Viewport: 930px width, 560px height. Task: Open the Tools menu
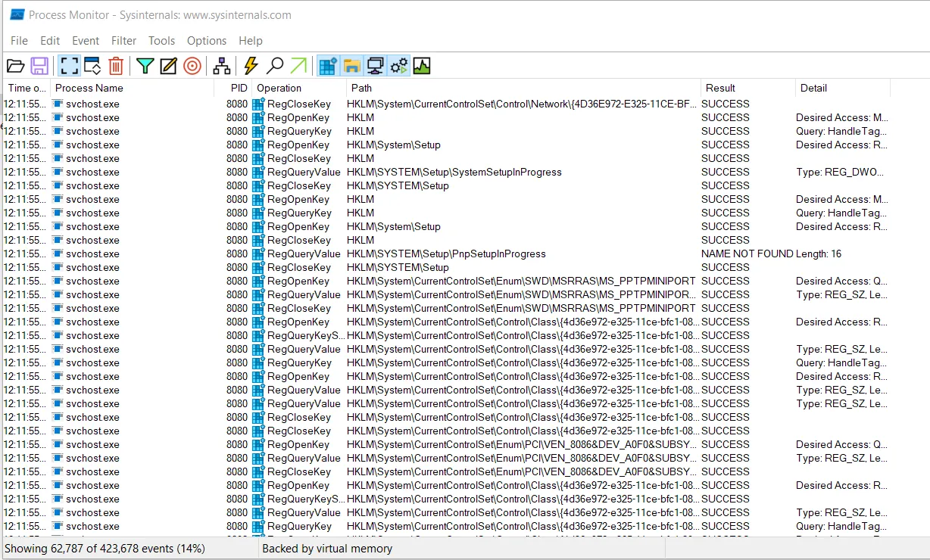(161, 41)
